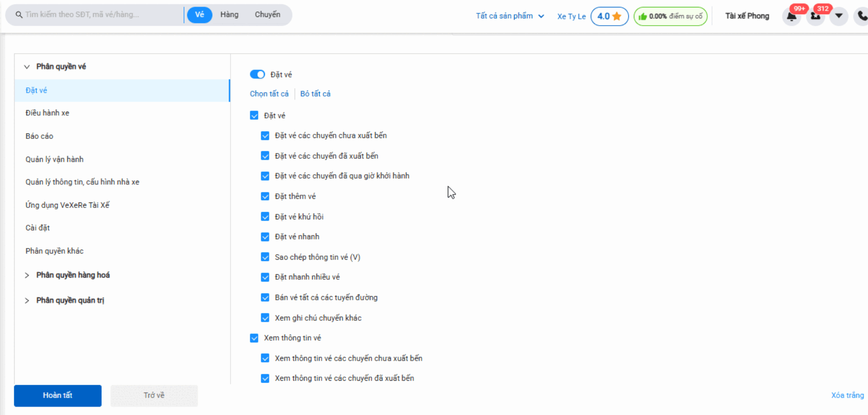This screenshot has height=415, width=868.
Task: Toggle the Đặt vé switch off
Action: click(257, 74)
